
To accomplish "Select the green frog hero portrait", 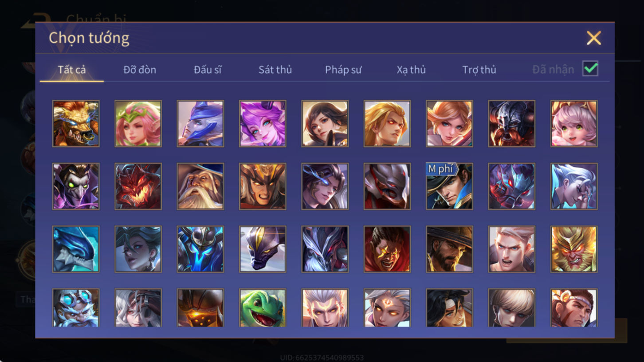I will click(263, 308).
